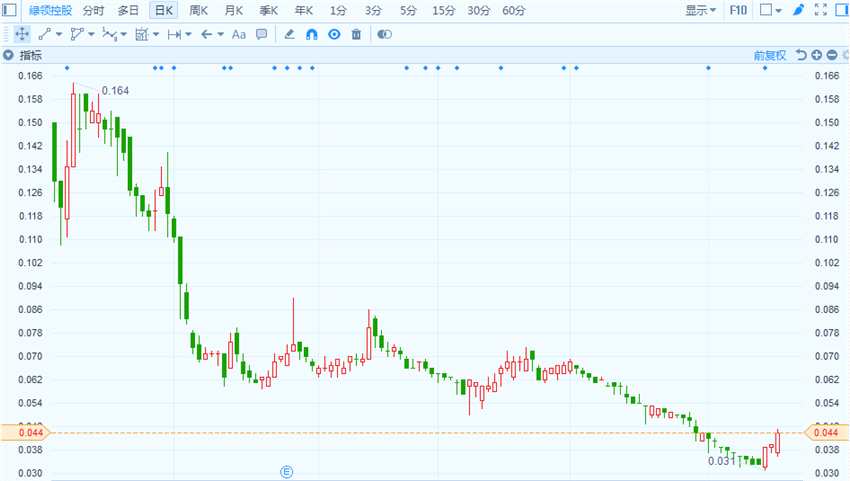The height and width of the screenshot is (481, 850).
Task: Expand the 显示 display dropdown
Action: click(x=700, y=10)
